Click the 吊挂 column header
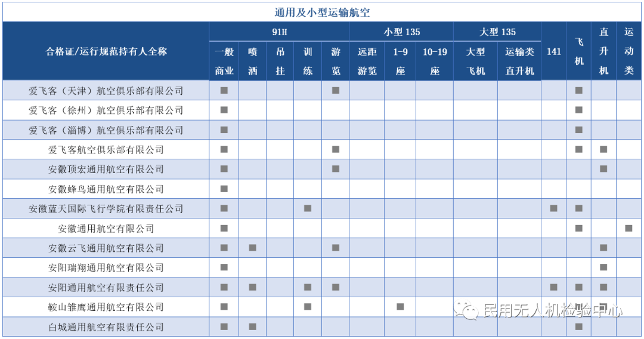 [x=280, y=61]
